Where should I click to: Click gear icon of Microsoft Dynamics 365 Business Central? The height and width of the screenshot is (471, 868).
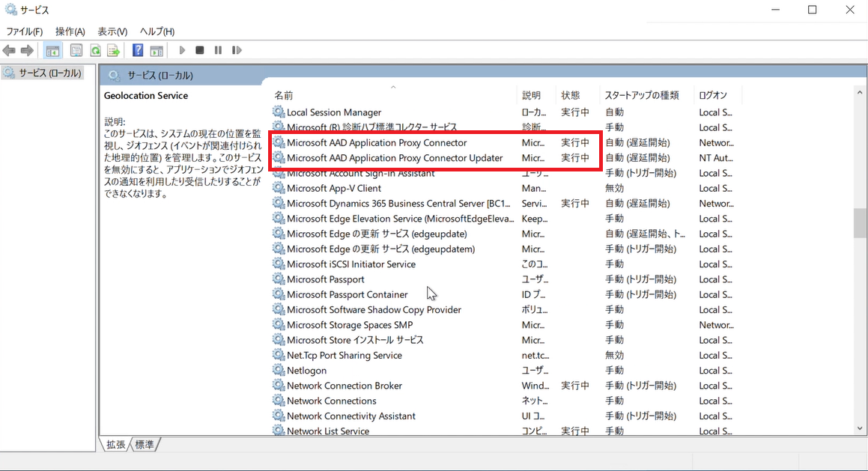point(279,203)
